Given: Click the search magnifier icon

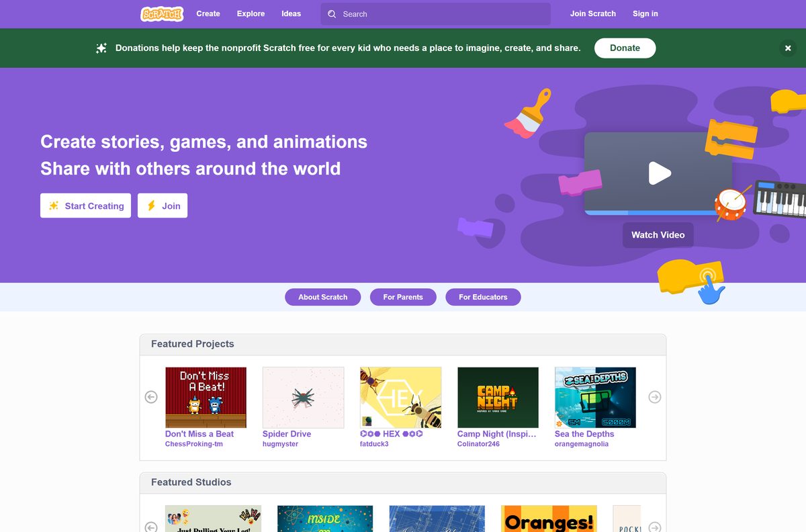Looking at the screenshot, I should (x=332, y=14).
